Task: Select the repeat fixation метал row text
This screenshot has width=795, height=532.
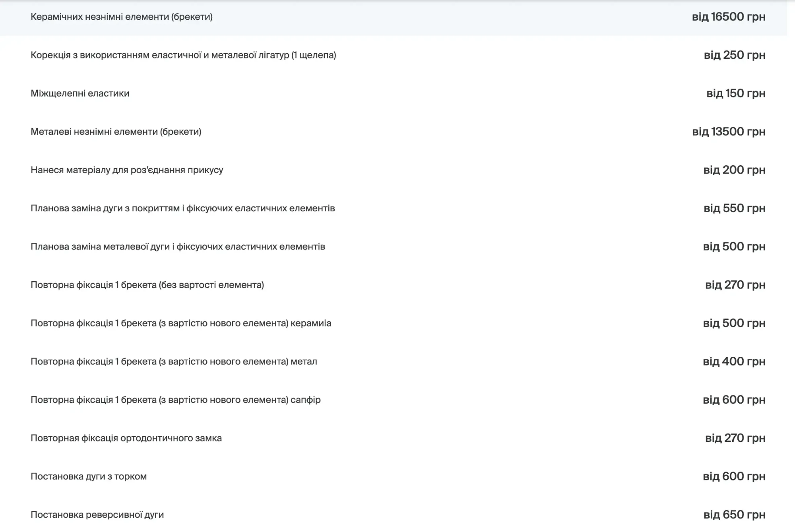Action: [174, 362]
